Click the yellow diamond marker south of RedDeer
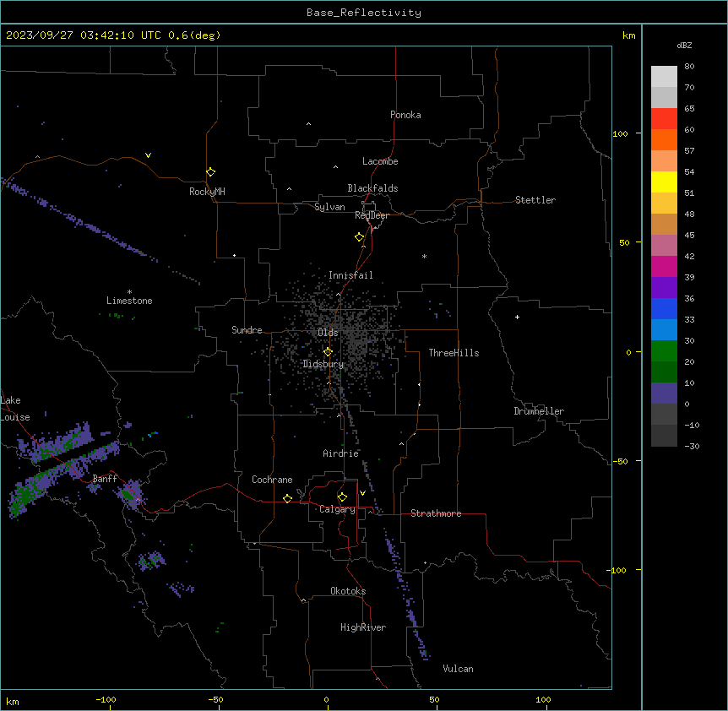Image resolution: width=728 pixels, height=711 pixels. (x=360, y=237)
